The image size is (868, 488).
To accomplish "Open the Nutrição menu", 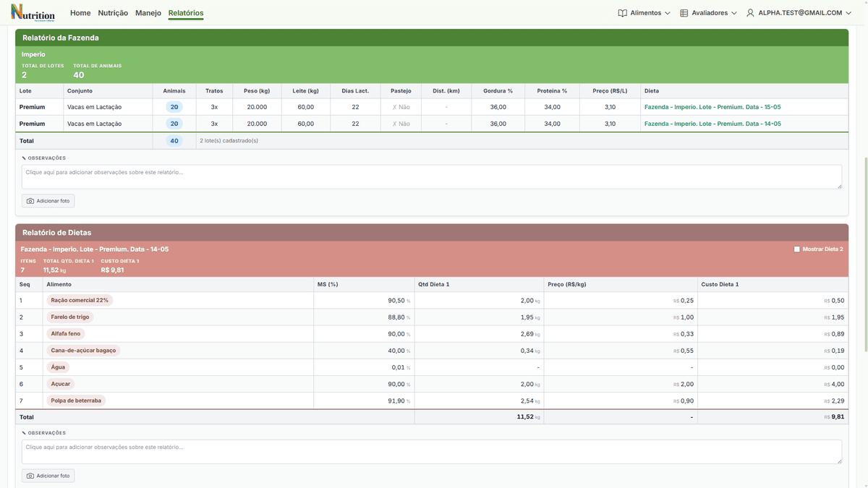I will [x=113, y=13].
